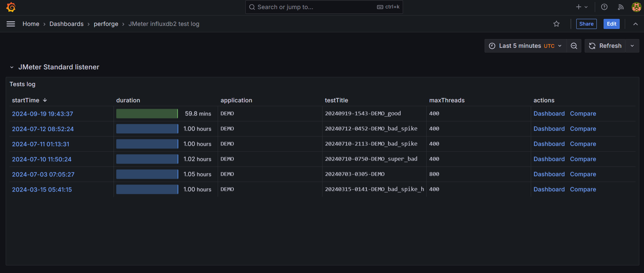Viewport: 644px width, 273px height.
Task: Open Dashboard for 20240710-2113-DEMO_bad_spike test
Action: [549, 144]
